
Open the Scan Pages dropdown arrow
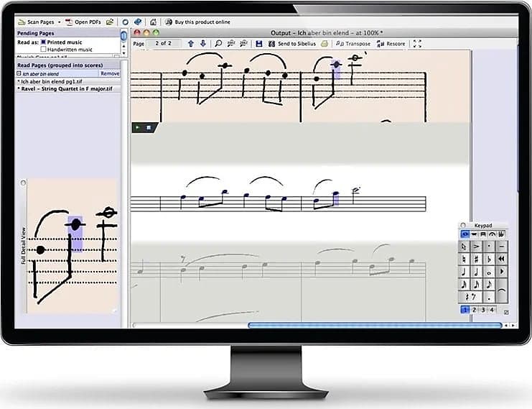(59, 22)
